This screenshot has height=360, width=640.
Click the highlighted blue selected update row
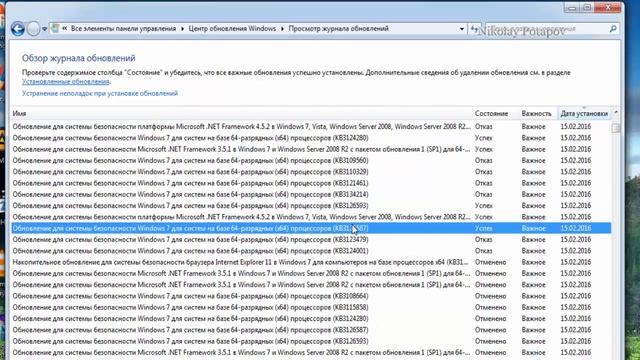tap(311, 228)
